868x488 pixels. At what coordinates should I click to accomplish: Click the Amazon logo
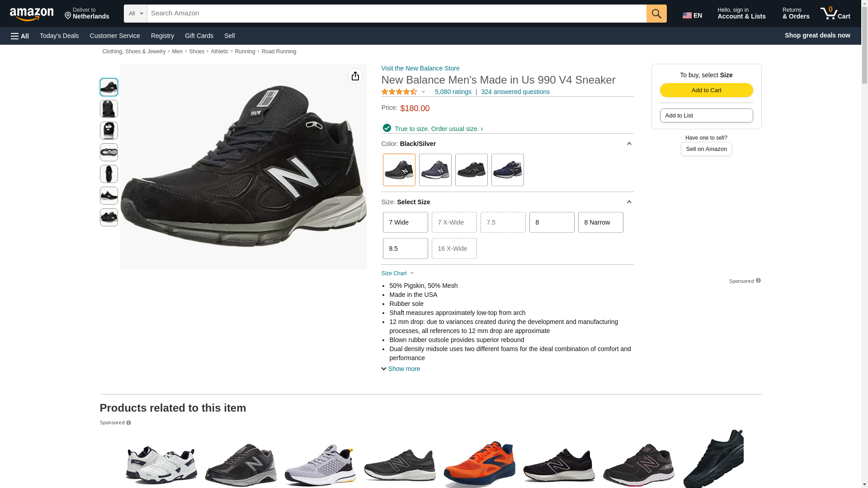pyautogui.click(x=32, y=14)
